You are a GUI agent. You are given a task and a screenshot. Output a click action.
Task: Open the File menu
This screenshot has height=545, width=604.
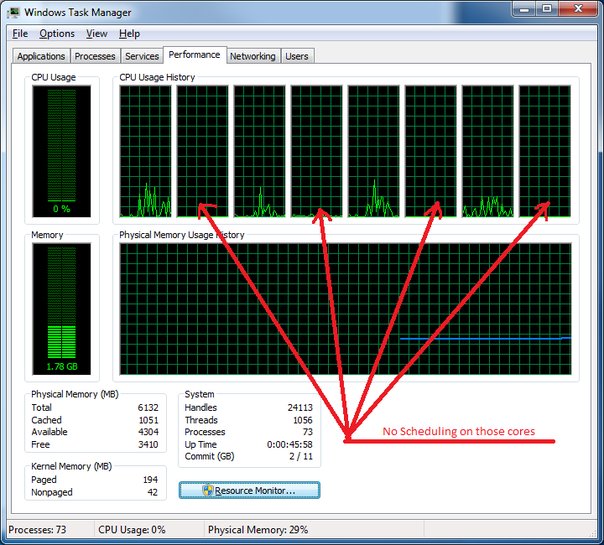click(20, 34)
